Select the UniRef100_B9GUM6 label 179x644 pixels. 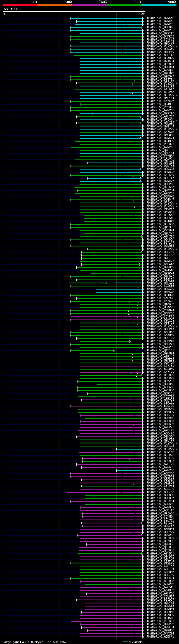pyautogui.click(x=161, y=384)
